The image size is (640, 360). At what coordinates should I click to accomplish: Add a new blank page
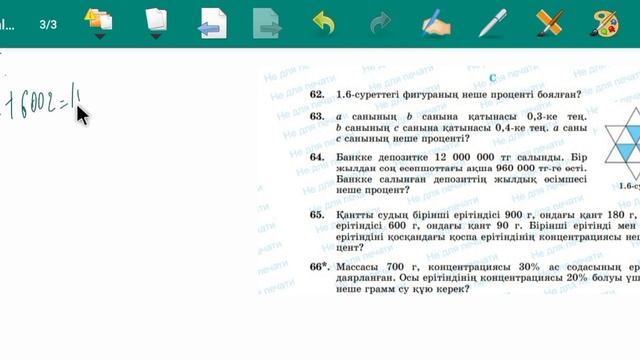click(156, 19)
